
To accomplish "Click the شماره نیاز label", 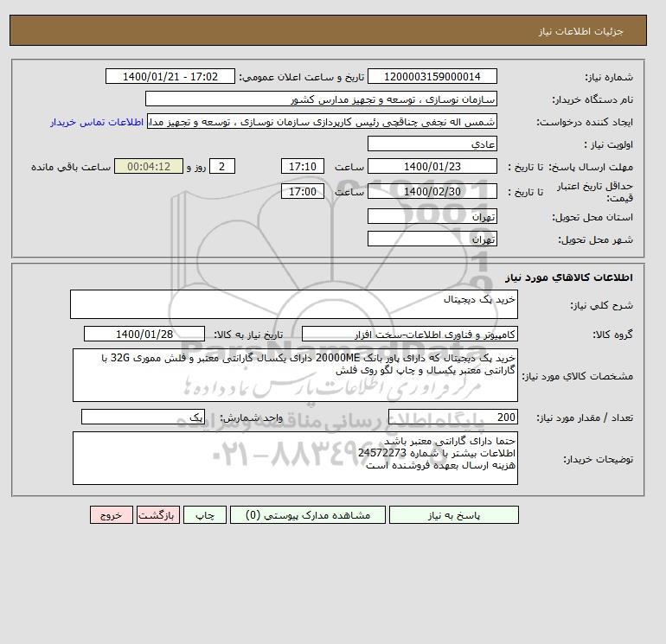I will [x=609, y=77].
